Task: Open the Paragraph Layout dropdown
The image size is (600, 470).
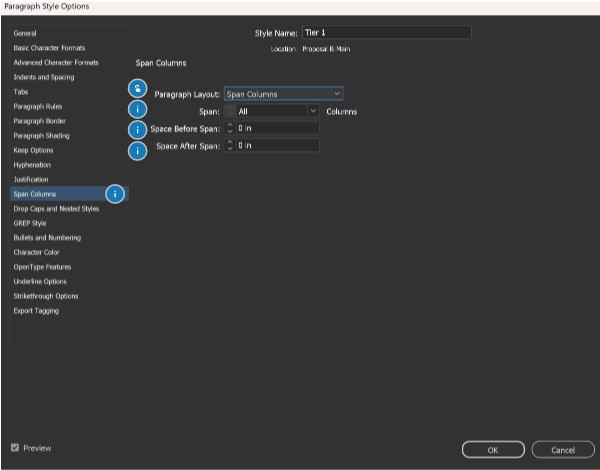Action: (283, 94)
